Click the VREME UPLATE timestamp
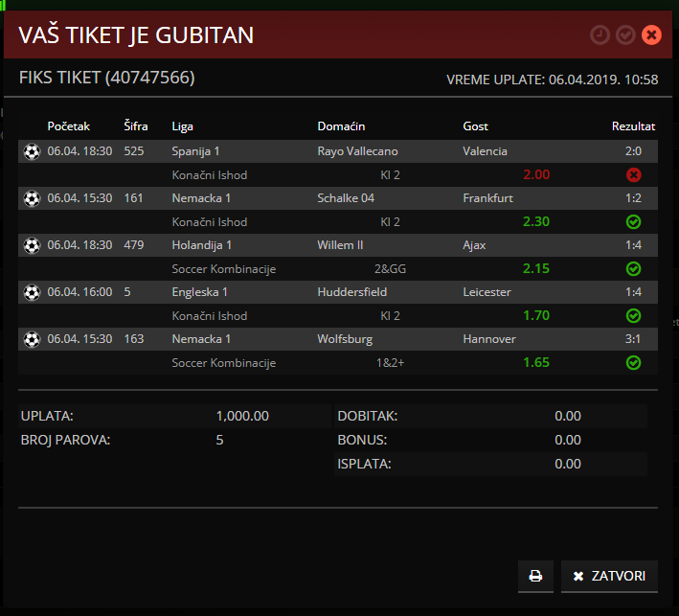 pos(553,80)
